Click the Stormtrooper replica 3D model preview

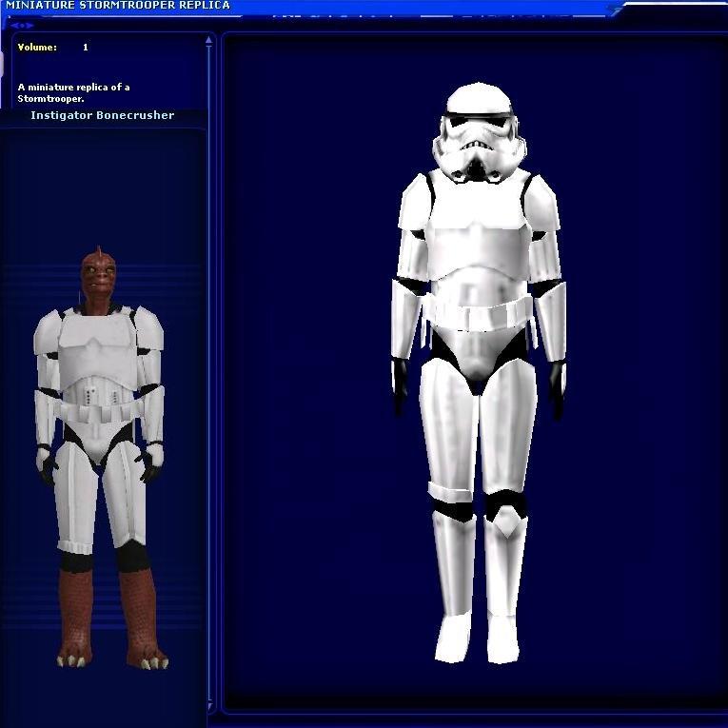[478, 373]
